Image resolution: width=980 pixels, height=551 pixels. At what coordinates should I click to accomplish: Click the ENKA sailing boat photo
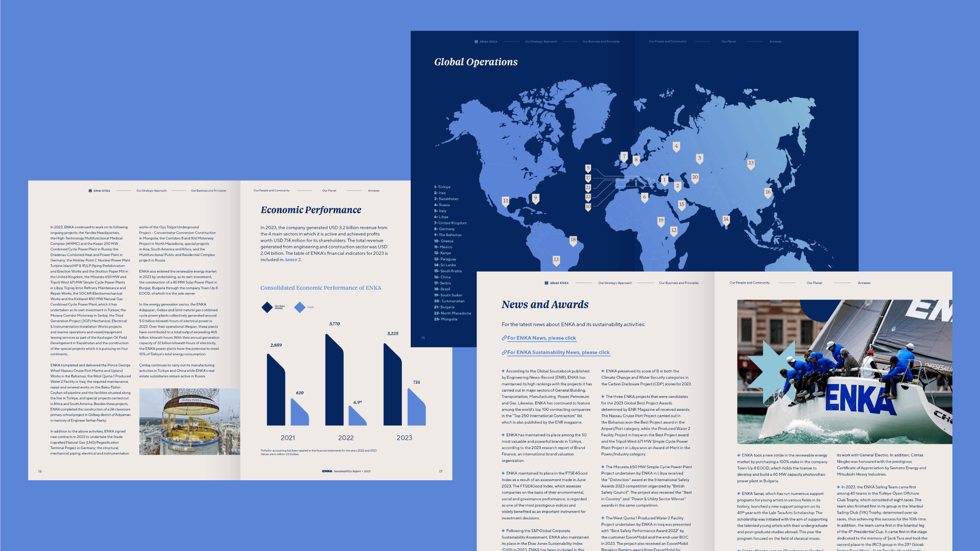tap(844, 371)
